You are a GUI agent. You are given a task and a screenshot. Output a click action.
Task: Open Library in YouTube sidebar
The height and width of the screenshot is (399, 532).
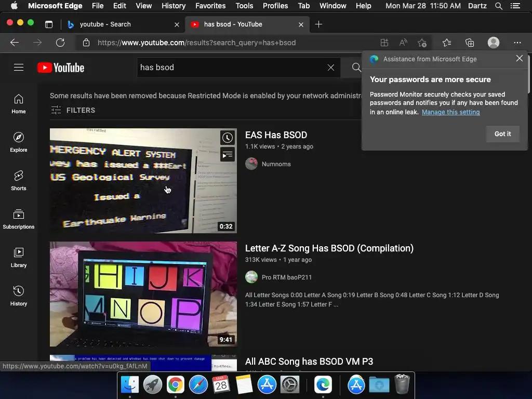pos(19,258)
